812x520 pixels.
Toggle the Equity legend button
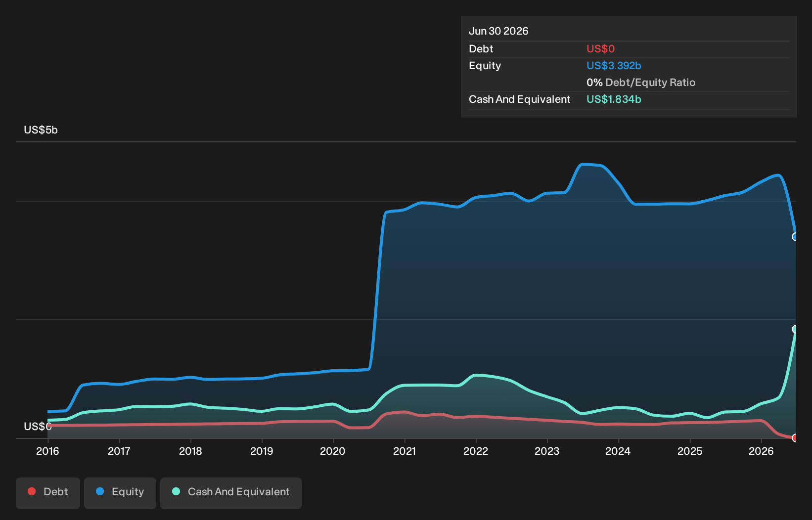(120, 493)
